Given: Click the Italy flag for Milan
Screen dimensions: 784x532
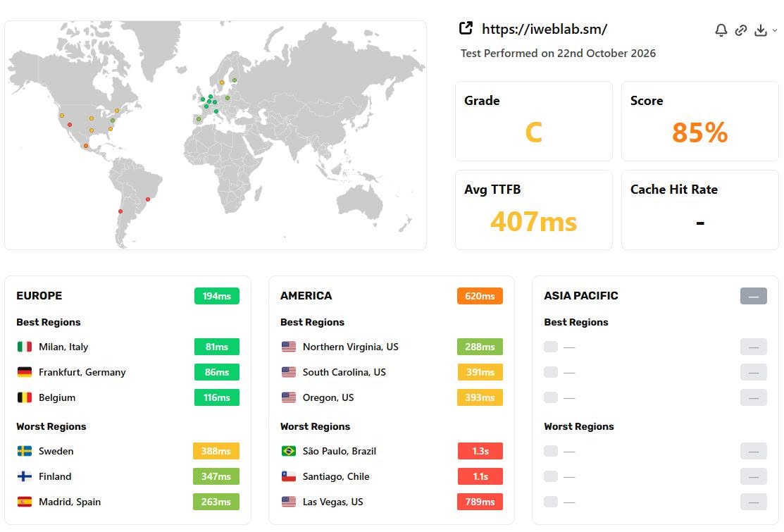Looking at the screenshot, I should point(25,347).
